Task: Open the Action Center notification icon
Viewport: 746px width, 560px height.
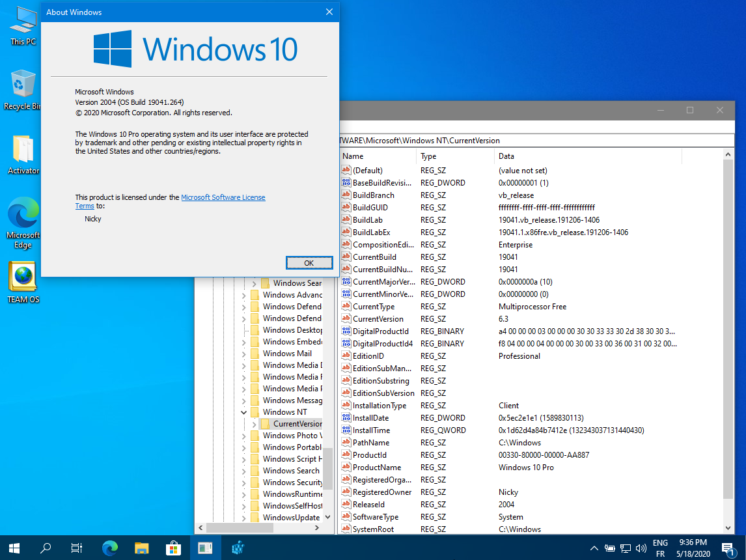Action: (728, 549)
